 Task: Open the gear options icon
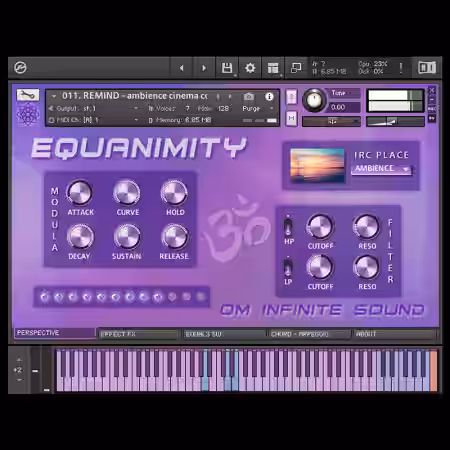[250, 68]
